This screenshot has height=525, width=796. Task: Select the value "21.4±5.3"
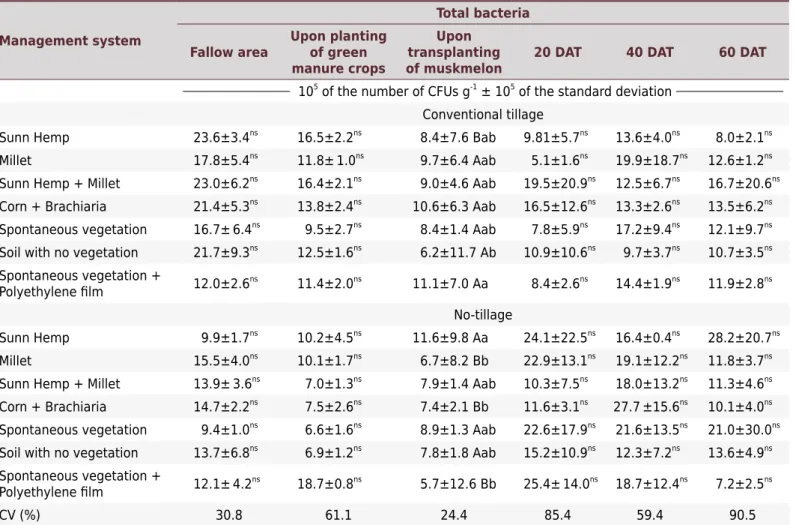point(225,206)
